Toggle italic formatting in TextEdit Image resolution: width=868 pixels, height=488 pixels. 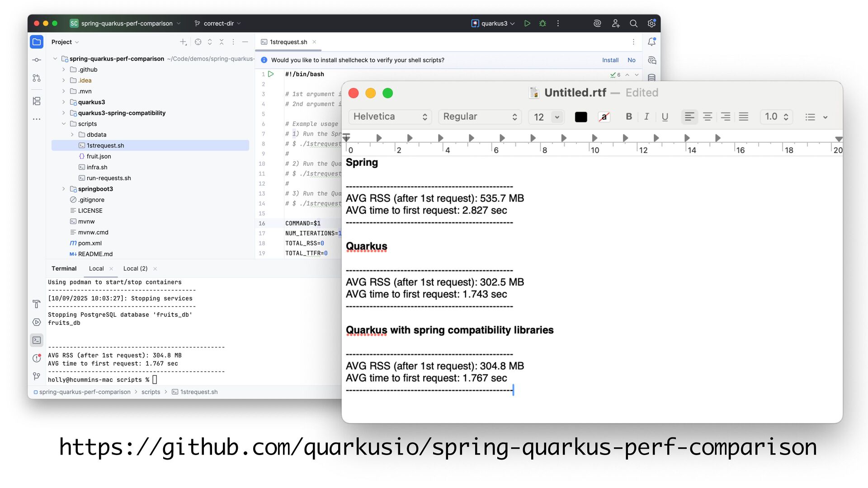pyautogui.click(x=646, y=117)
